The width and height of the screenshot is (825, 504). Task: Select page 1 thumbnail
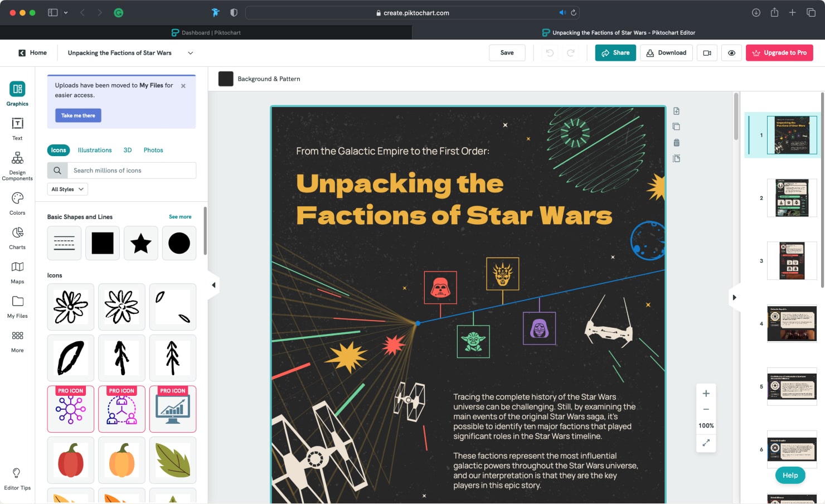point(792,135)
